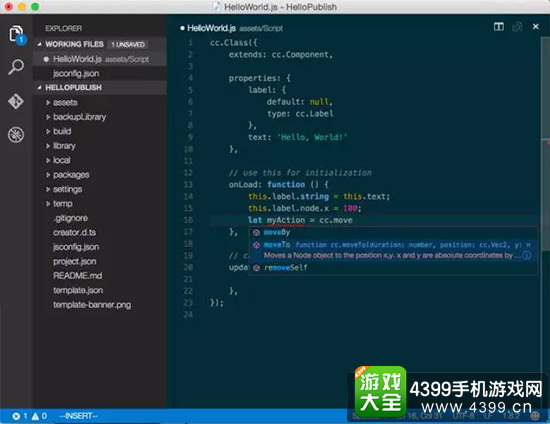Click the moveBy suggestion icon
The width and height of the screenshot is (550, 424).
coord(256,233)
